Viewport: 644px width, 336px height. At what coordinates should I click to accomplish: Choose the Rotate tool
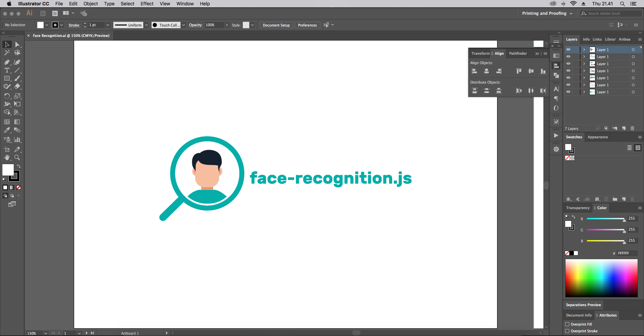[x=7, y=96]
